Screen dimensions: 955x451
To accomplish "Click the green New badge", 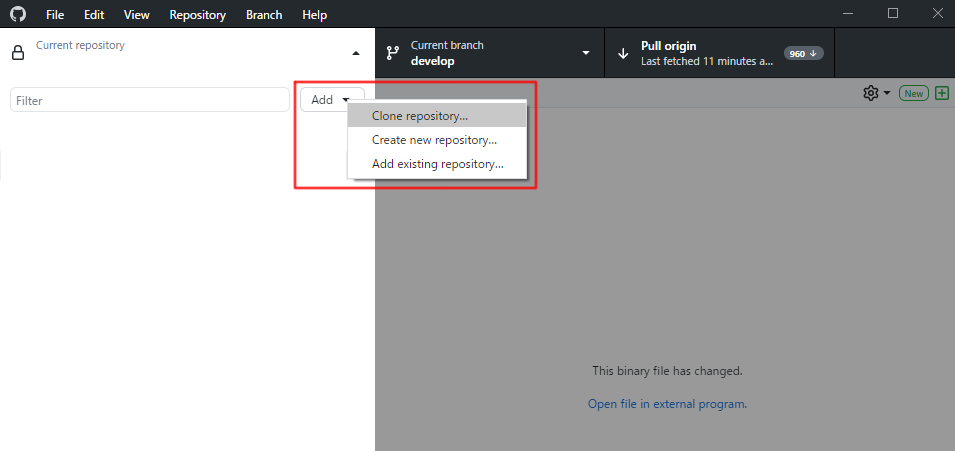I will point(914,93).
